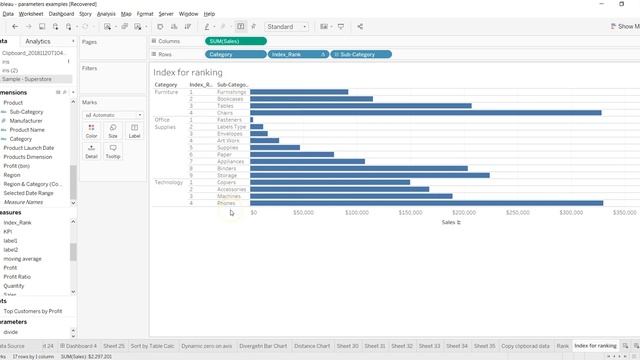Click the Storage bar in chart
The height and width of the screenshot is (360, 640).
point(370,175)
